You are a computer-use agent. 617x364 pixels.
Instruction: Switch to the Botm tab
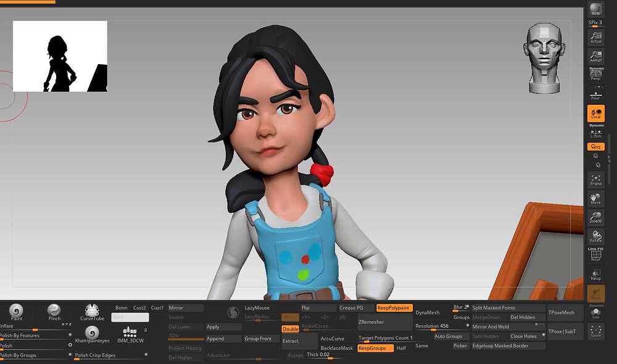(121, 308)
